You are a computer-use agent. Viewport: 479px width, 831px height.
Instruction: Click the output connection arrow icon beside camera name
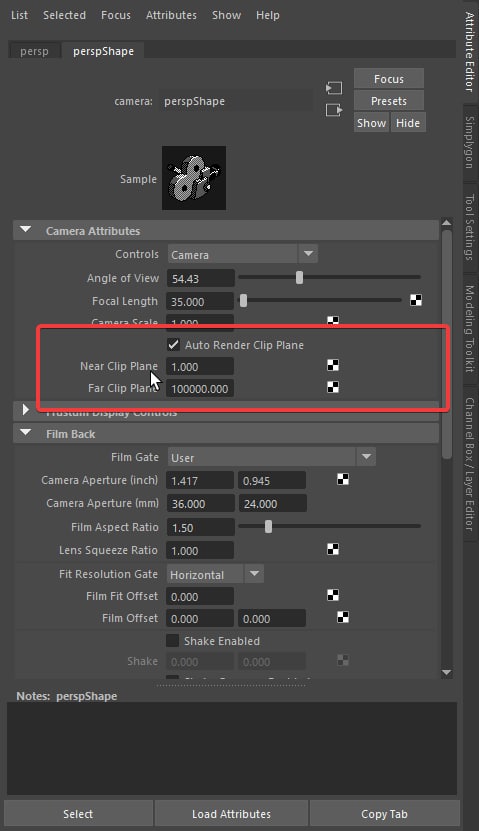[x=334, y=110]
